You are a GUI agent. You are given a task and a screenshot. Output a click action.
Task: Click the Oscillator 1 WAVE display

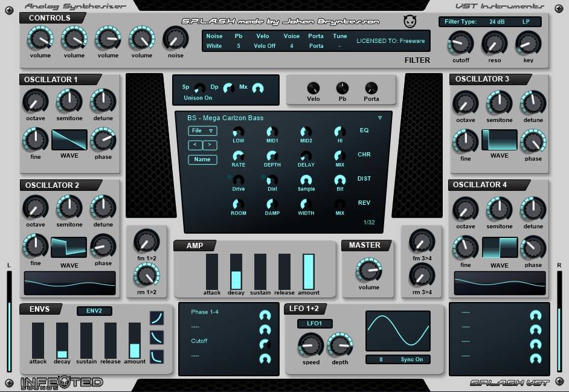coord(69,140)
